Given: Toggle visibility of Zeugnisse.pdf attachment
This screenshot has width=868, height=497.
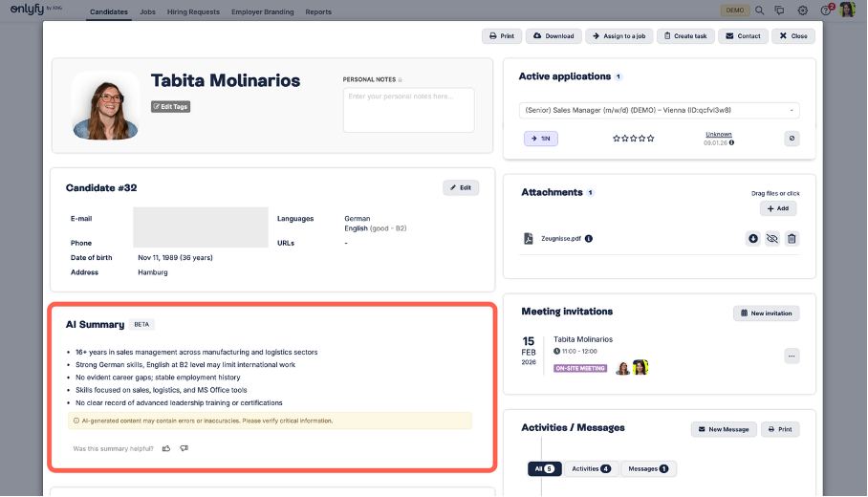Looking at the screenshot, I should (x=772, y=238).
